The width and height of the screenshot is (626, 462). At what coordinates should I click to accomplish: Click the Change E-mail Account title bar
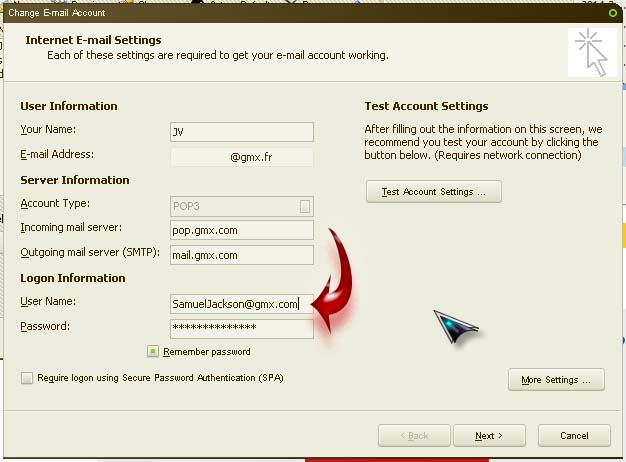(x=300, y=12)
